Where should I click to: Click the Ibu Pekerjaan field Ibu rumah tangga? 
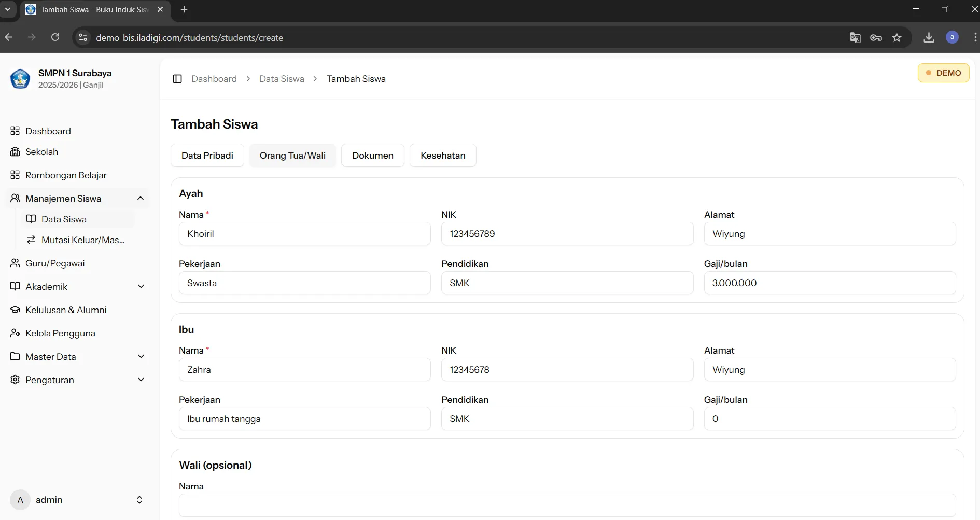[305, 419]
